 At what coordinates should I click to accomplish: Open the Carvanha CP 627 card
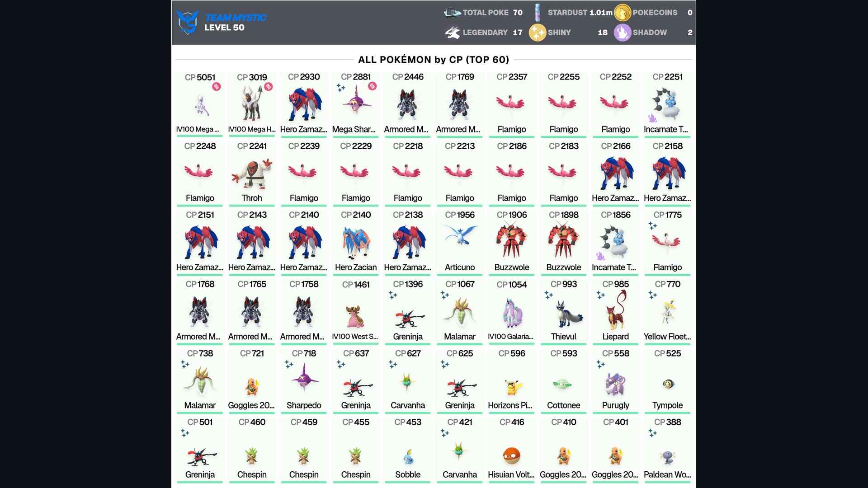pos(408,381)
